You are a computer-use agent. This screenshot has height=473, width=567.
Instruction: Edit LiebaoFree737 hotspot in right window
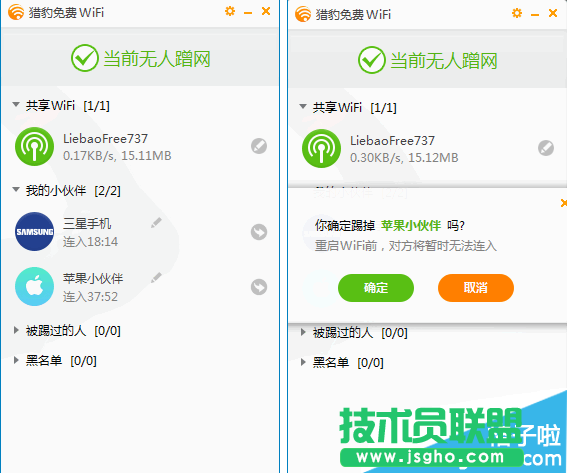[546, 148]
